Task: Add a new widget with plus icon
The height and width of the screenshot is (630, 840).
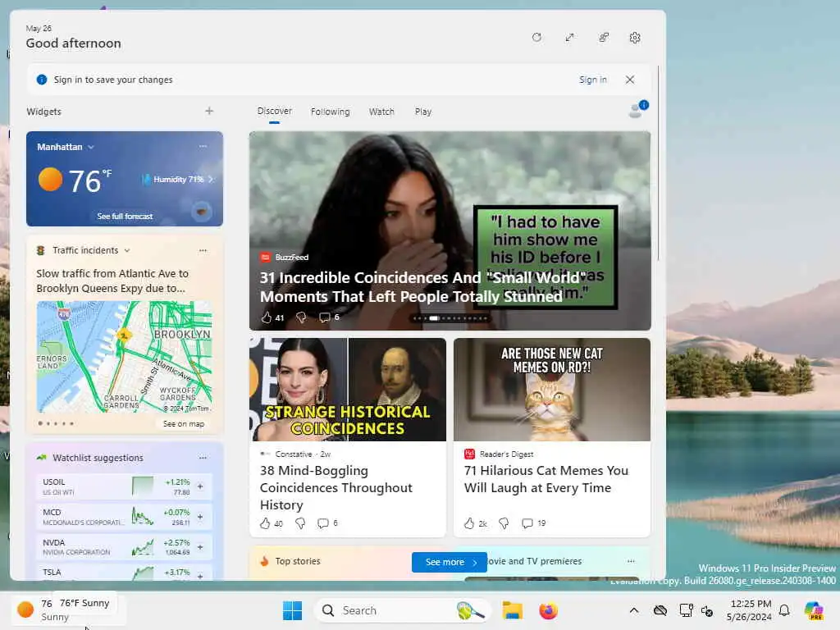Action: tap(209, 111)
